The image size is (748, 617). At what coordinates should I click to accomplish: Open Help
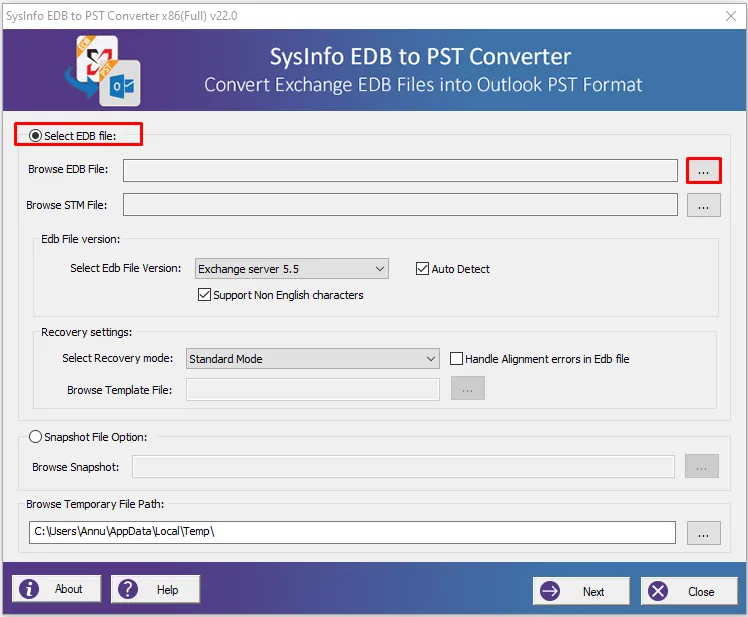pos(156,589)
